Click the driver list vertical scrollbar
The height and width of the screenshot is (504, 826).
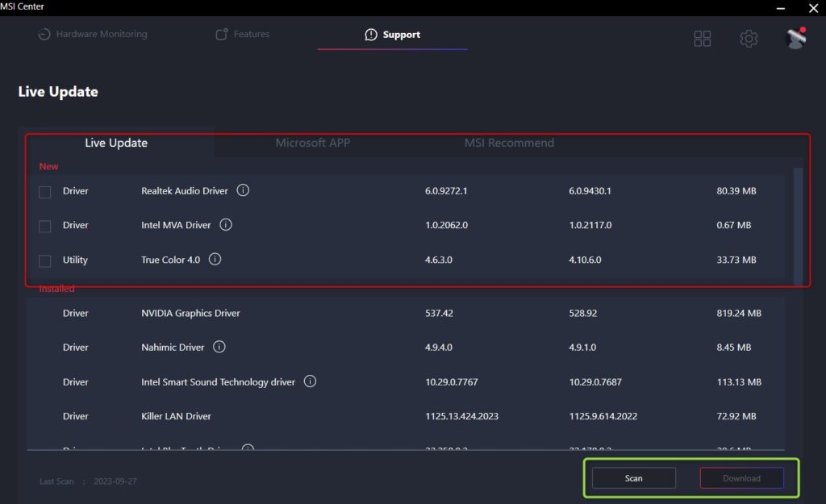click(x=798, y=227)
